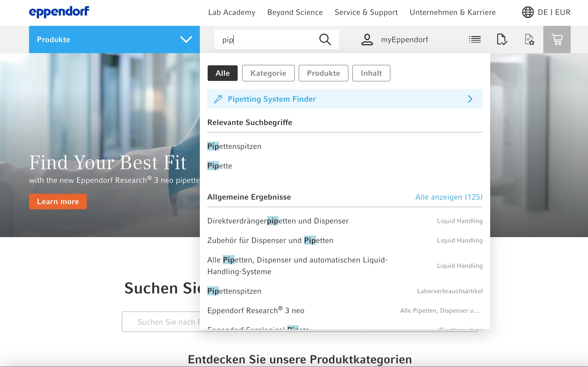Select Pipettenspitzen under Relevante Suchbegriffe
This screenshot has height=367, width=588.
[234, 146]
